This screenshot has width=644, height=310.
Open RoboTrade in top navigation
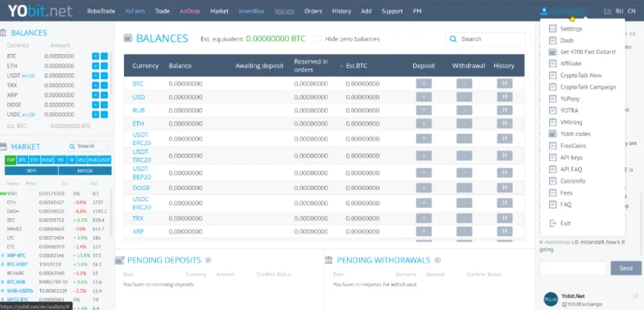click(x=101, y=11)
